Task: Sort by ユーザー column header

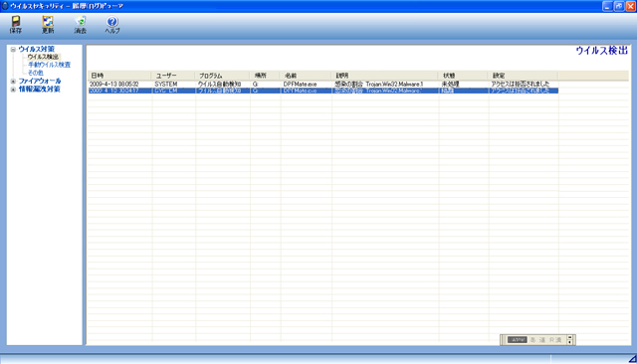Action: pos(173,76)
